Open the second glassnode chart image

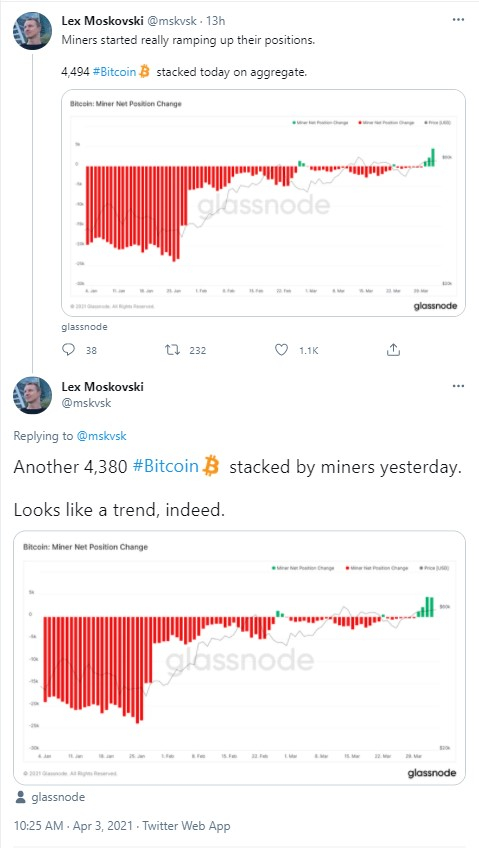click(x=239, y=658)
